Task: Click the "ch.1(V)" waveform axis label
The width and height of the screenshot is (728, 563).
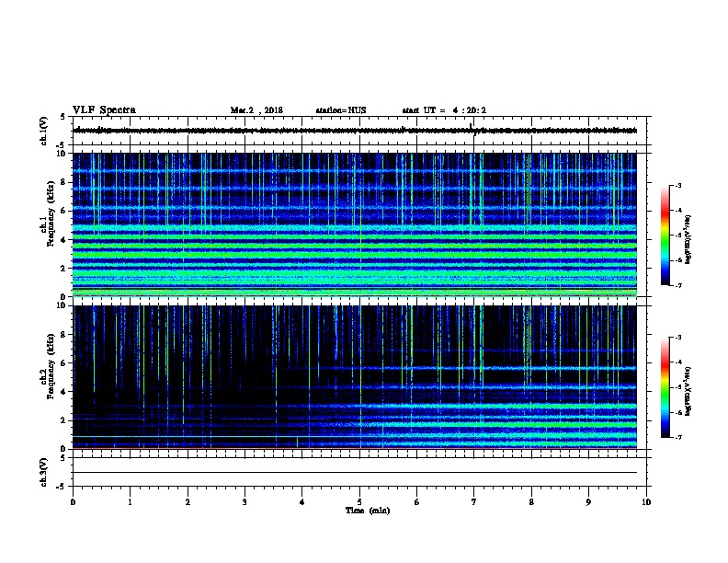Action: (44, 131)
